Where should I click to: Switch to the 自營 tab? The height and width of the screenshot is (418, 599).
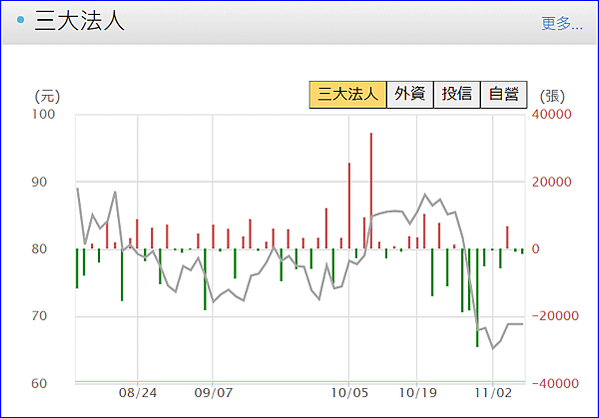pos(504,94)
